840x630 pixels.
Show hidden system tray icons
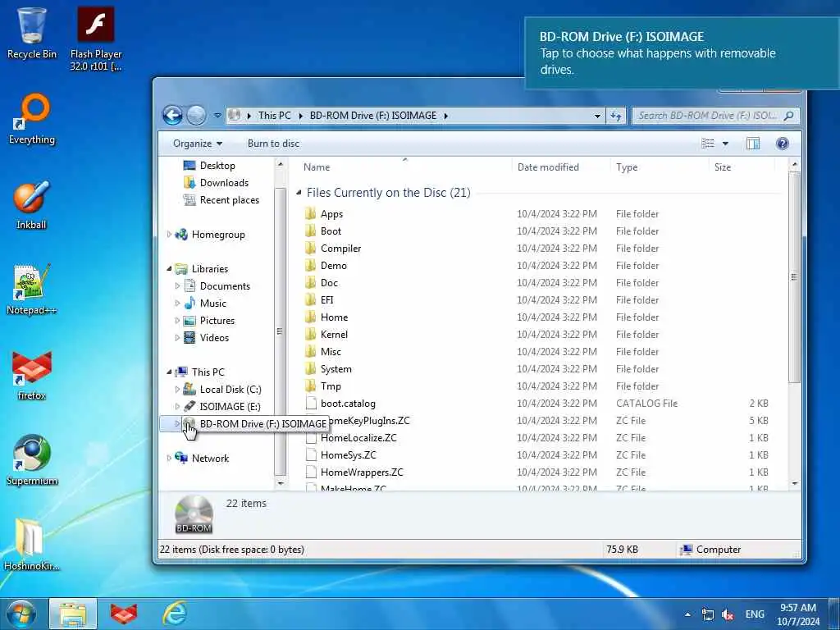click(x=687, y=614)
